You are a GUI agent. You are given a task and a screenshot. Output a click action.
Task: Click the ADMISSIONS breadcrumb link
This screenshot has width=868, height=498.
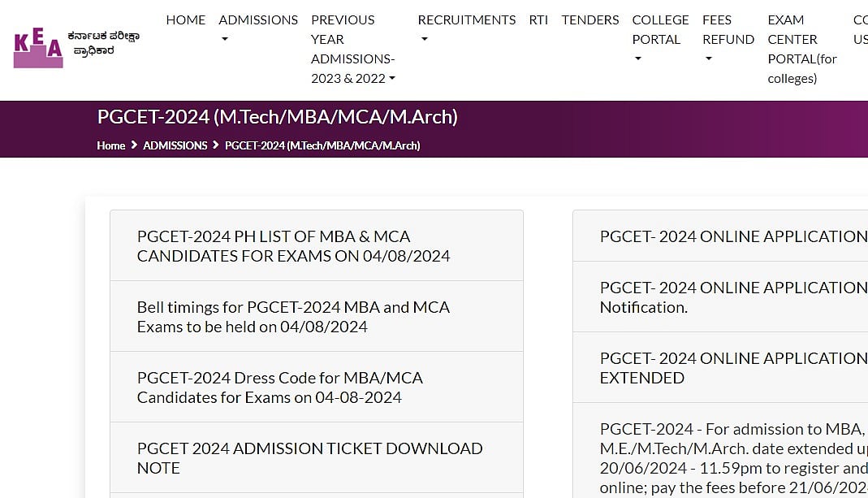coord(175,145)
